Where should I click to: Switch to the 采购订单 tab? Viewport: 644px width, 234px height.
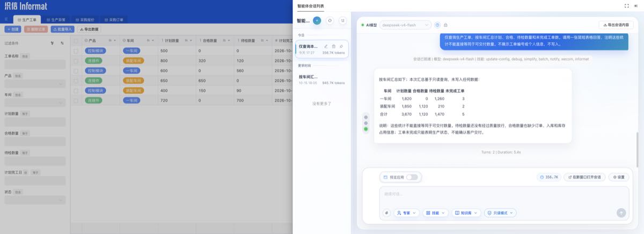tap(113, 19)
